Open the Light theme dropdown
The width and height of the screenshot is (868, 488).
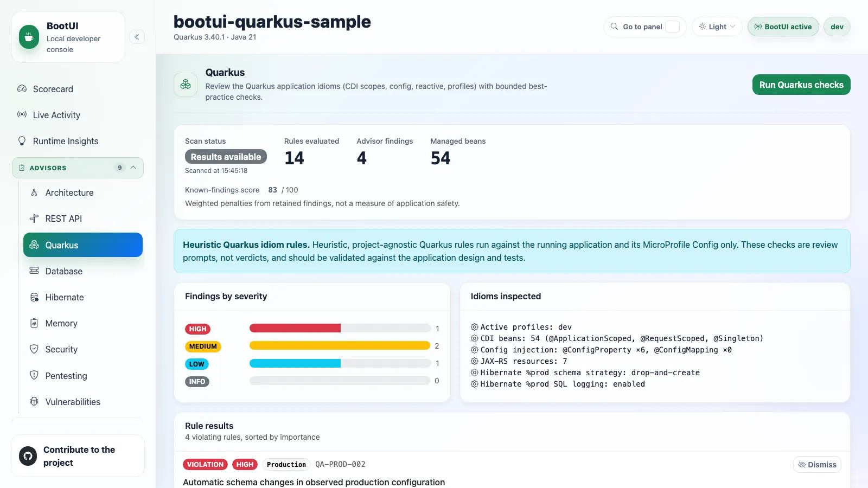(x=717, y=27)
